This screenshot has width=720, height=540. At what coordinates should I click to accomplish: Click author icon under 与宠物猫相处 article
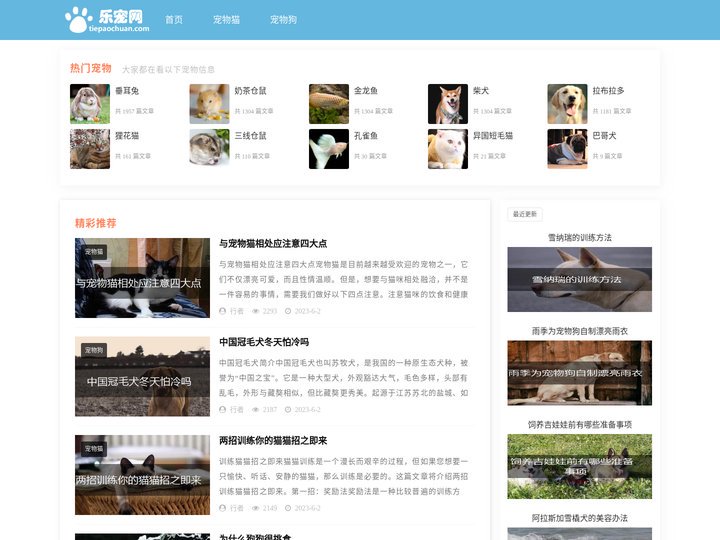coord(223,311)
